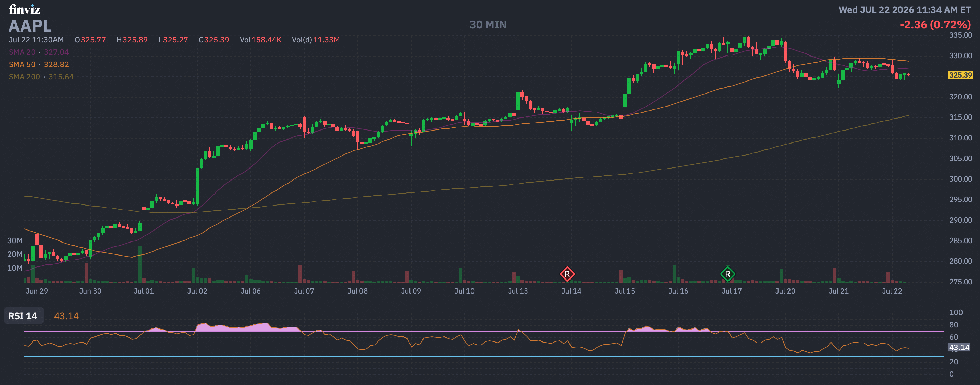Click the Jun 30 date label

point(90,291)
